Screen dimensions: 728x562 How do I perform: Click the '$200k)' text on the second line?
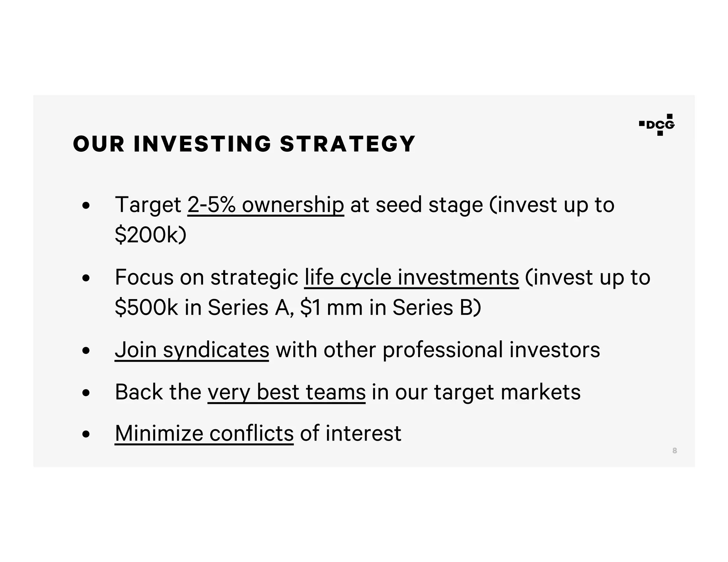pyautogui.click(x=151, y=235)
